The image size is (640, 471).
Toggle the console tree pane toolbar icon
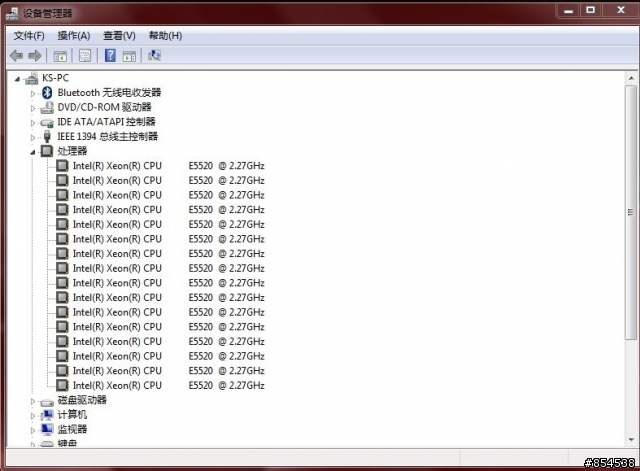[60, 56]
